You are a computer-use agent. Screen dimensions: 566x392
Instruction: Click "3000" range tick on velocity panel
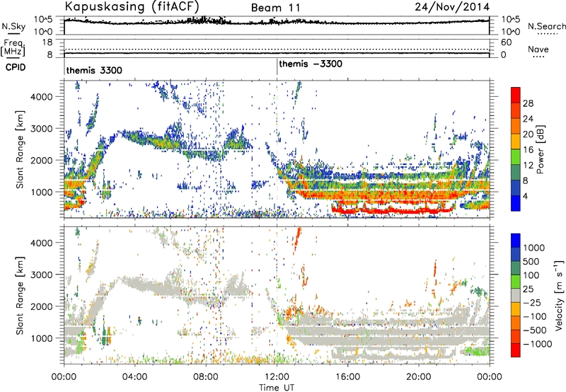click(x=41, y=275)
